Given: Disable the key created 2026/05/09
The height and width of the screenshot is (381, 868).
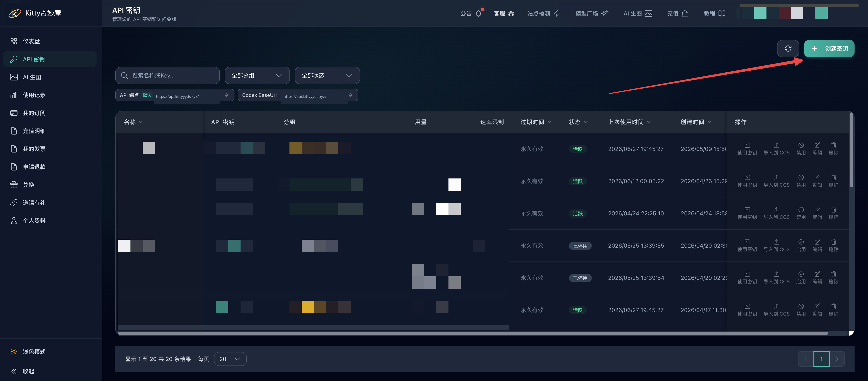Looking at the screenshot, I should (x=801, y=149).
